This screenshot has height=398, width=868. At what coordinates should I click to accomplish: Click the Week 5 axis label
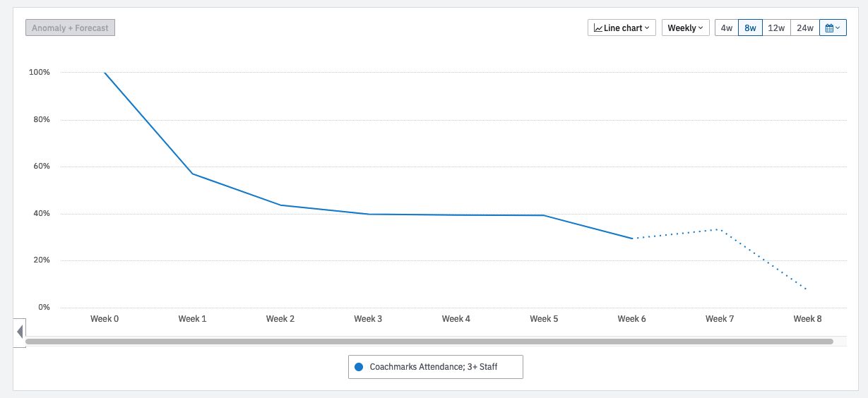(x=544, y=319)
